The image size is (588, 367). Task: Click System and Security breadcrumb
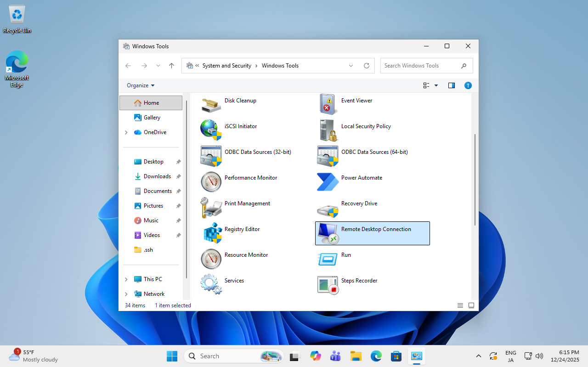226,66
